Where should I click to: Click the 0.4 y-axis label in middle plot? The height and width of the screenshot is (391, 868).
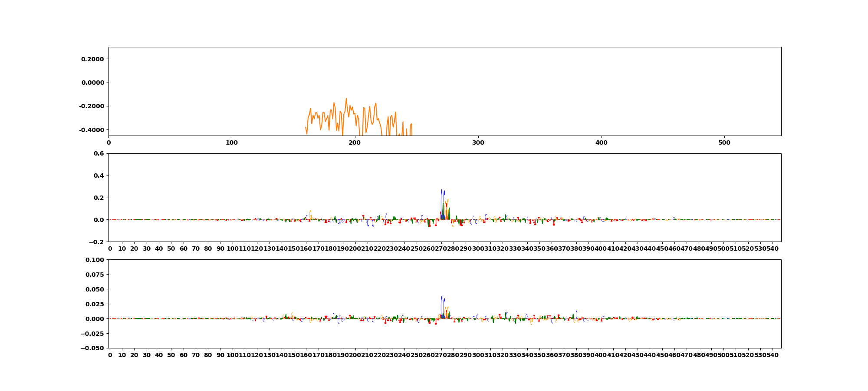[x=99, y=176]
